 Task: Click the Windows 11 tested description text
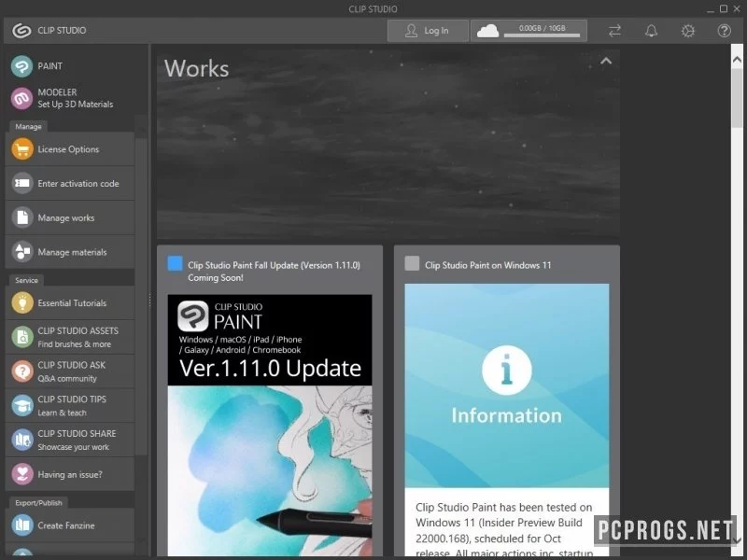(x=504, y=529)
